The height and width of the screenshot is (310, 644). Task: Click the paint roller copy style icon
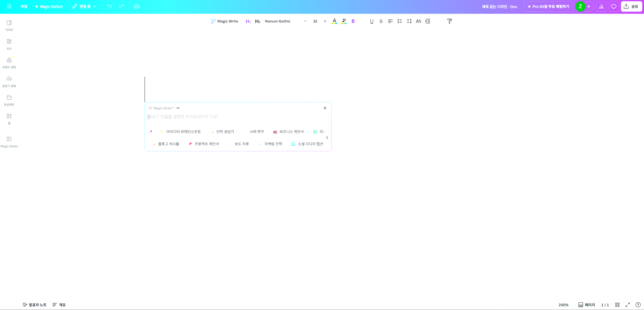(x=449, y=21)
